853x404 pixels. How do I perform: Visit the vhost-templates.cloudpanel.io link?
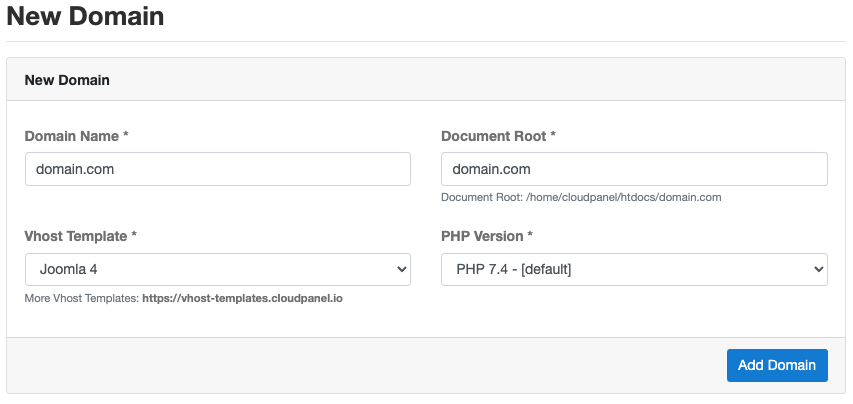point(243,299)
